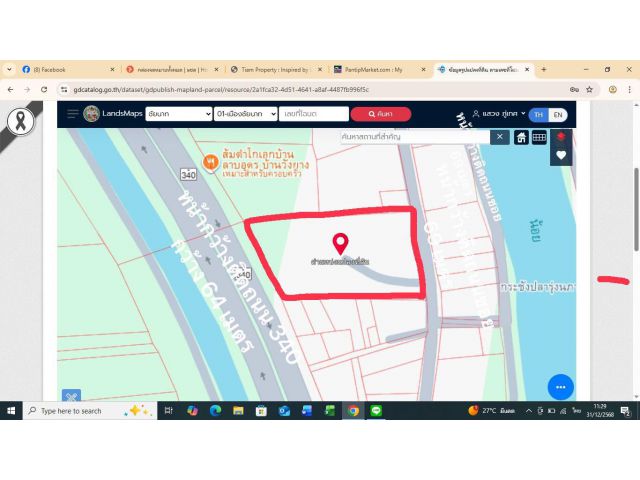Click the orange restaurant marker on map
Viewport: 640px width, 480px height.
(x=210, y=161)
